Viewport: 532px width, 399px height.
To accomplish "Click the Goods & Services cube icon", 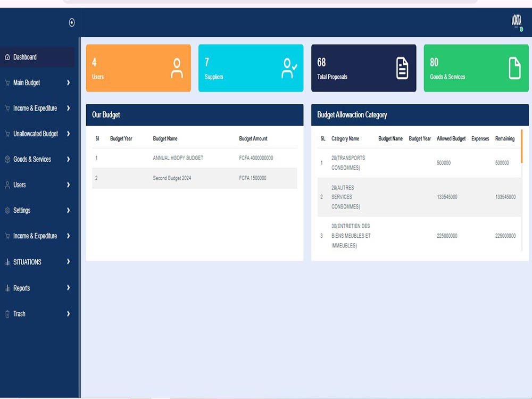I will pyautogui.click(x=7, y=159).
